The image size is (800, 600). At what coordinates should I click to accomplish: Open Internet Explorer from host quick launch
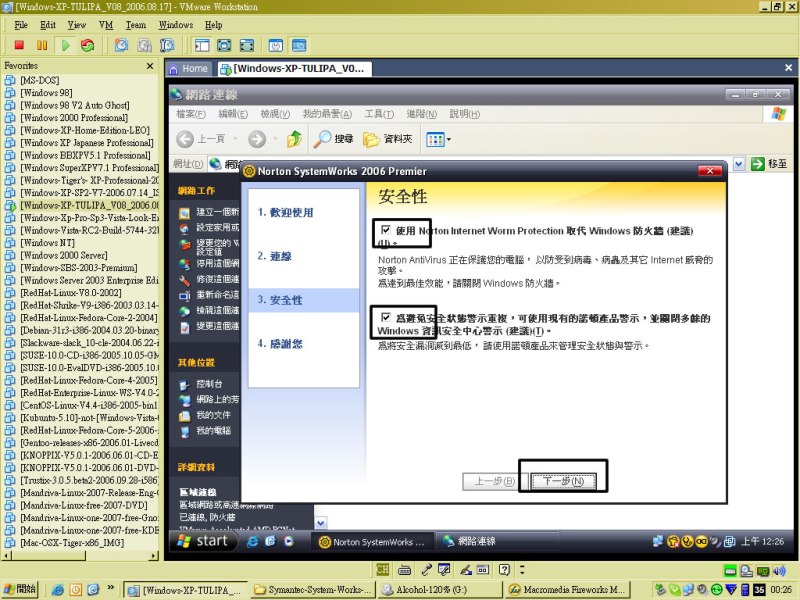pyautogui.click(x=58, y=590)
